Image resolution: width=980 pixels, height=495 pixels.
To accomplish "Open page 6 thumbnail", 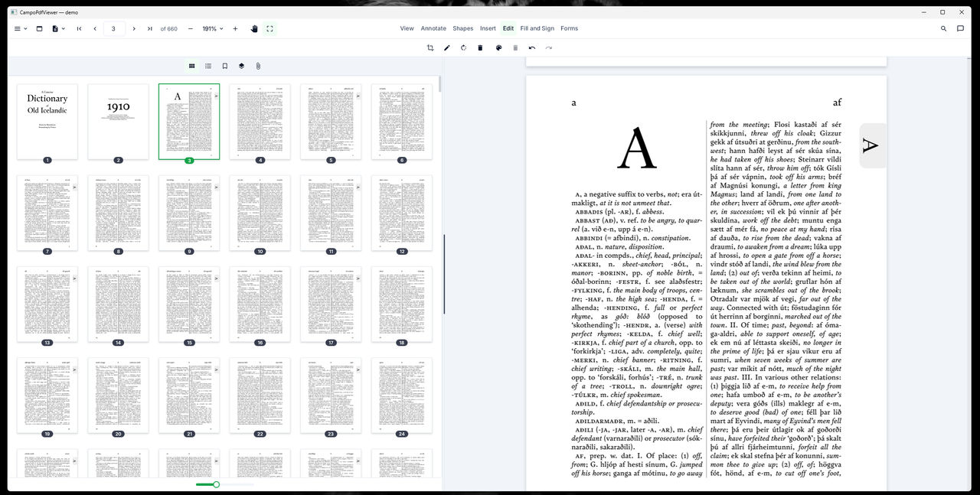I will click(x=402, y=122).
